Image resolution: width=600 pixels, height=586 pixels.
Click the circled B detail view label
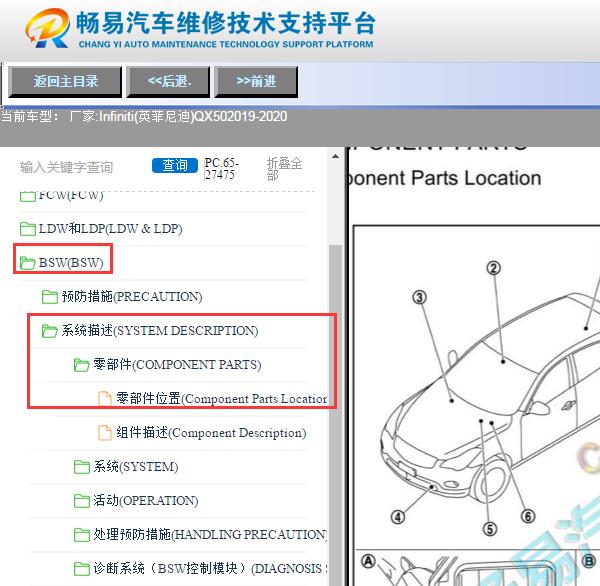pyautogui.click(x=589, y=562)
